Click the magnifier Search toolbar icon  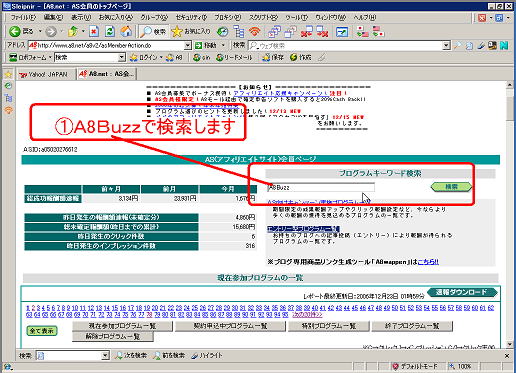tap(153, 32)
